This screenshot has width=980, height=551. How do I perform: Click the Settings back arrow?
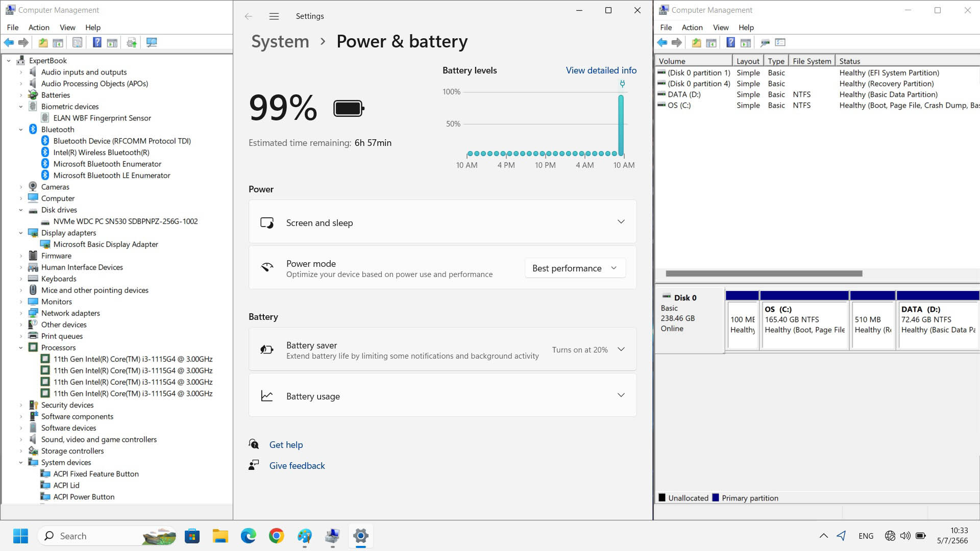pyautogui.click(x=249, y=16)
